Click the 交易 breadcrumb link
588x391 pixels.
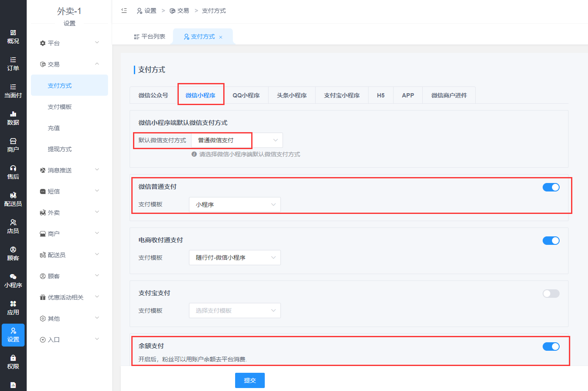click(179, 11)
